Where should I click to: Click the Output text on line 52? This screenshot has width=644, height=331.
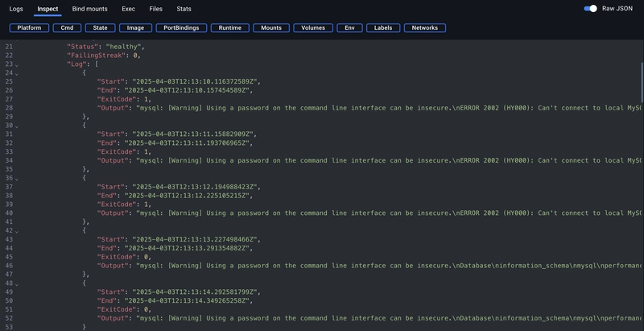390,318
